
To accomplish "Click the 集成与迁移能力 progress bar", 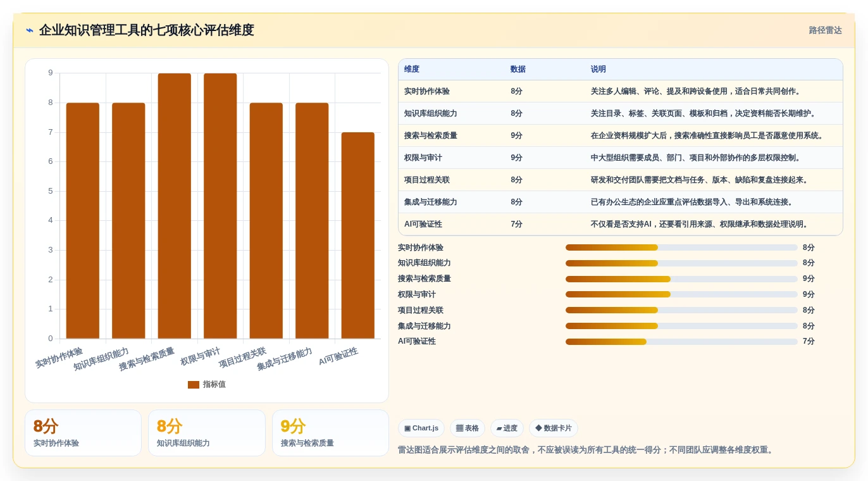I will pos(681,326).
